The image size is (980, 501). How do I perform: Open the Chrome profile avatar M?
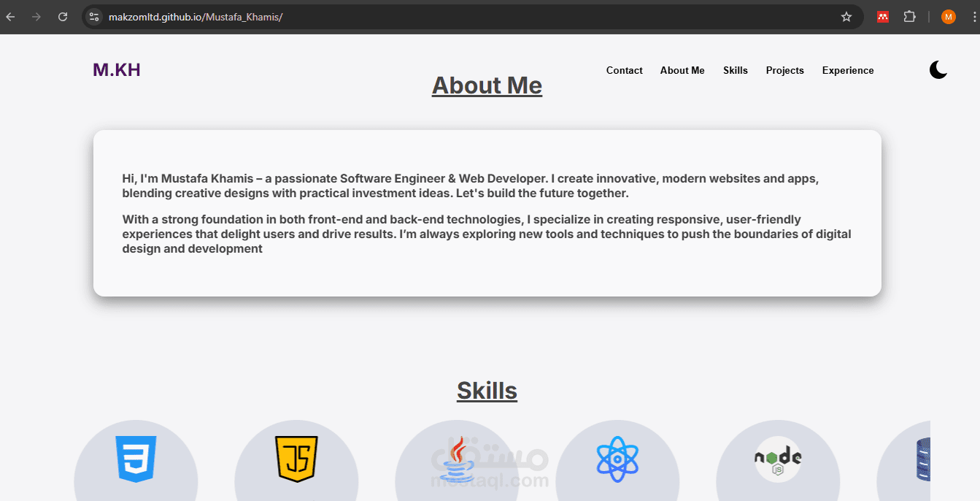(949, 17)
